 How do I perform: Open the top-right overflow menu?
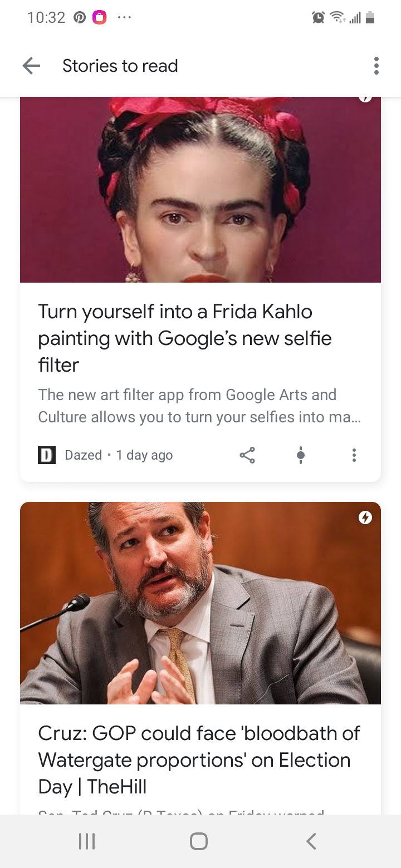376,66
